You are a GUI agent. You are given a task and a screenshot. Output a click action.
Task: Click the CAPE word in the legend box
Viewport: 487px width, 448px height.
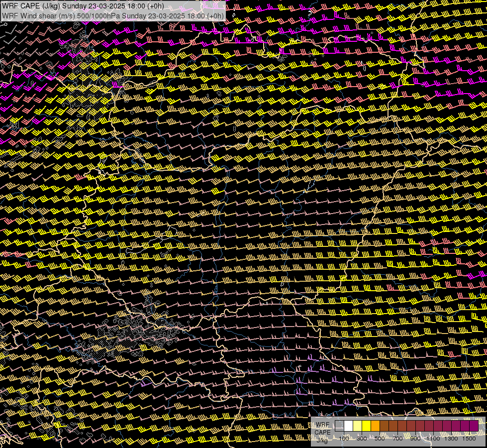pyautogui.click(x=323, y=432)
